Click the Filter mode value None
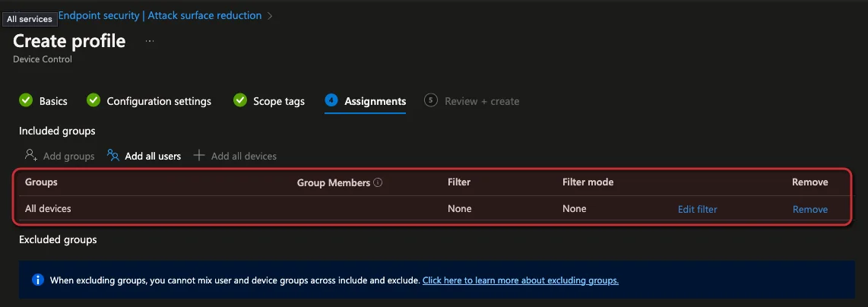This screenshot has height=307, width=868. point(574,208)
